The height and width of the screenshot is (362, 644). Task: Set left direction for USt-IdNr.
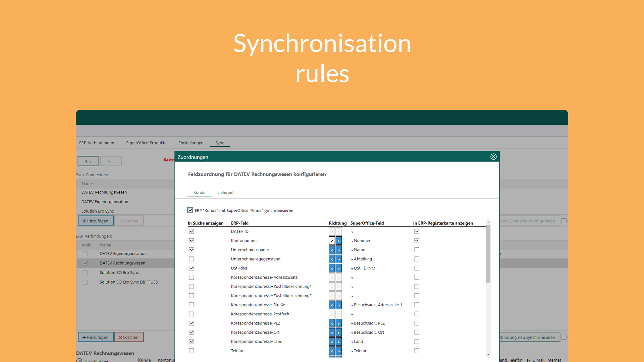[332, 268]
